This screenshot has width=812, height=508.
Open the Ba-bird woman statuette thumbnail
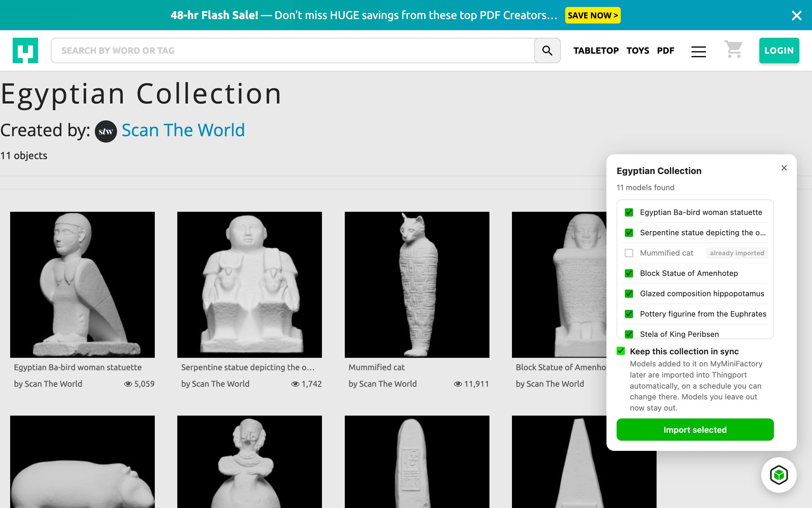pyautogui.click(x=82, y=284)
